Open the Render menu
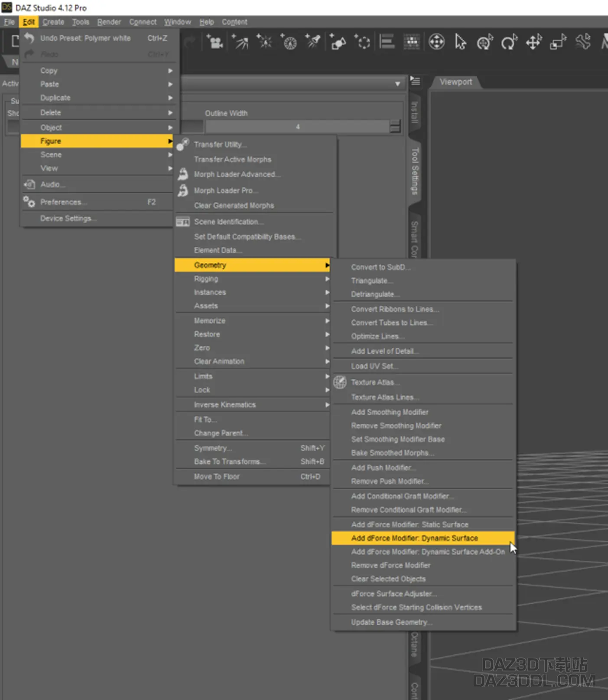Image resolution: width=608 pixels, height=700 pixels. (109, 22)
